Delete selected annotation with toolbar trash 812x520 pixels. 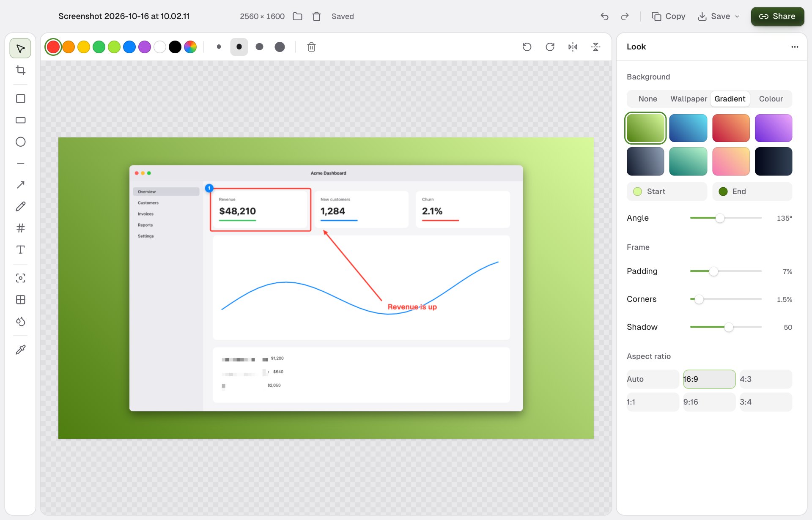311,47
